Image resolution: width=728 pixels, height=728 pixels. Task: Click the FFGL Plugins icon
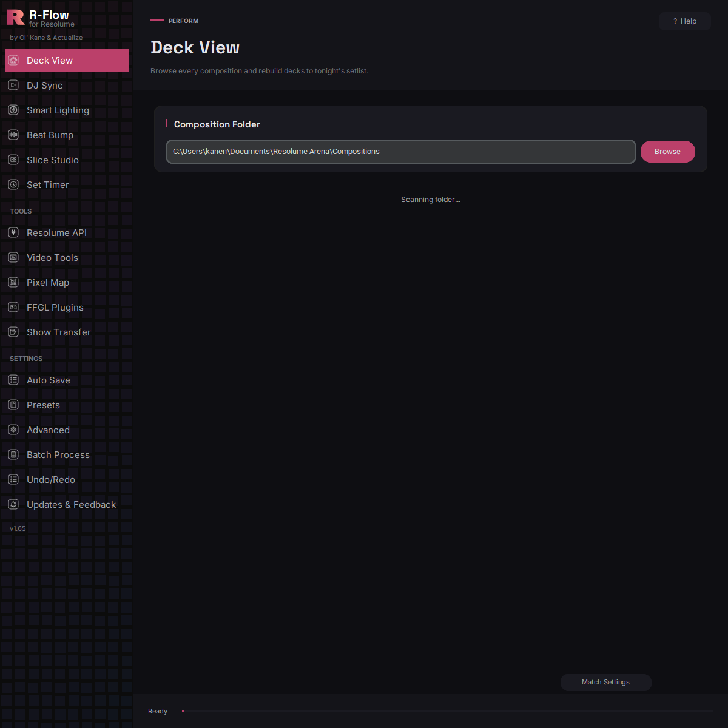[13, 307]
